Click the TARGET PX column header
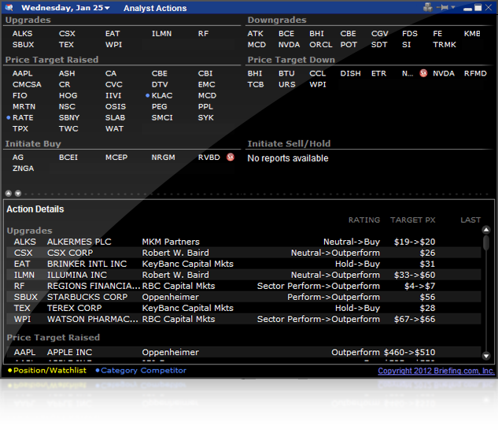Screen dimensions: 498x448 coord(412,220)
